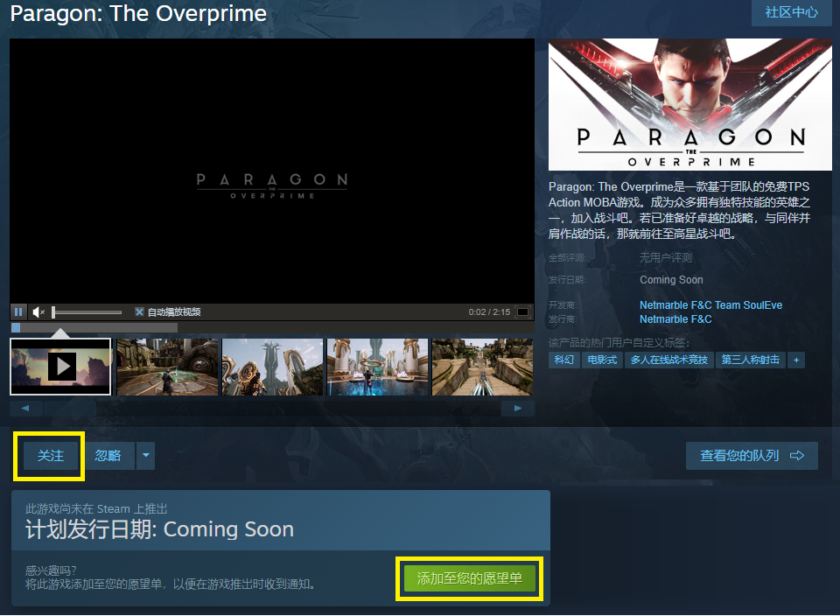Pause the trailer video
840x616 pixels.
(18, 311)
